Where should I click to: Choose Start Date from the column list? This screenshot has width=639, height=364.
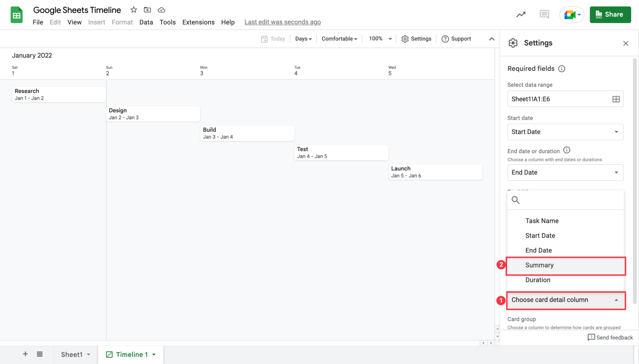point(565,235)
